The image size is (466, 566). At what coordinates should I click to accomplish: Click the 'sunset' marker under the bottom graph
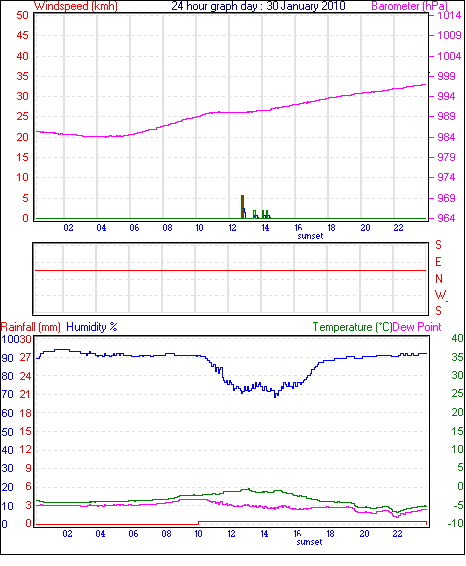(309, 542)
